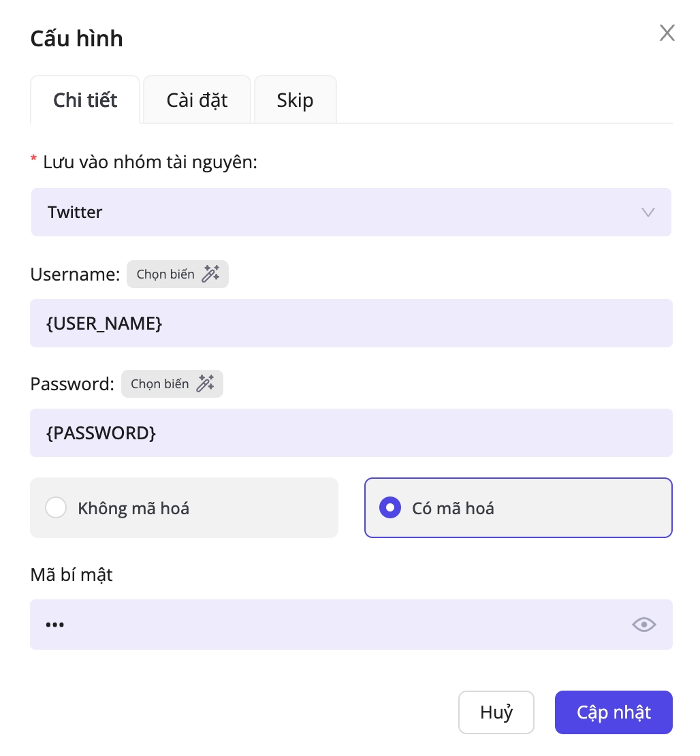Focus the {PASSWORD} input field

[x=351, y=433]
